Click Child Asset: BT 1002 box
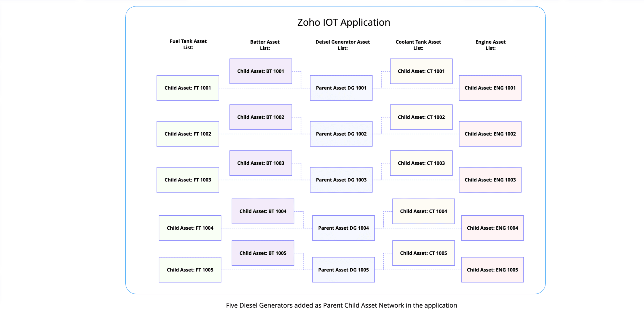 [x=260, y=117]
